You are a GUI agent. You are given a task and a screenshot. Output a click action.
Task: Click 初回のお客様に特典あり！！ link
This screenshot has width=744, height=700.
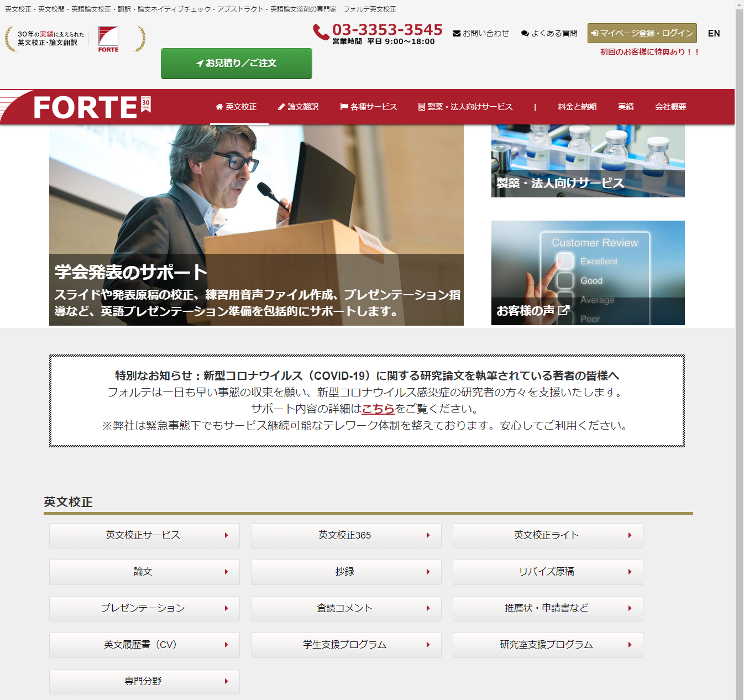point(651,52)
